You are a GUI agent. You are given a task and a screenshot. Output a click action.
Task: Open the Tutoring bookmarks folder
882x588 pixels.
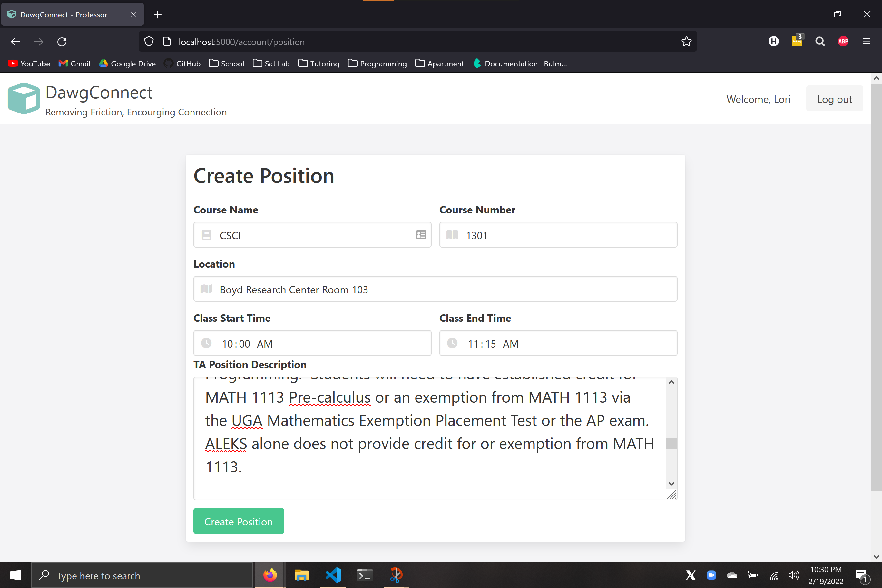point(319,64)
